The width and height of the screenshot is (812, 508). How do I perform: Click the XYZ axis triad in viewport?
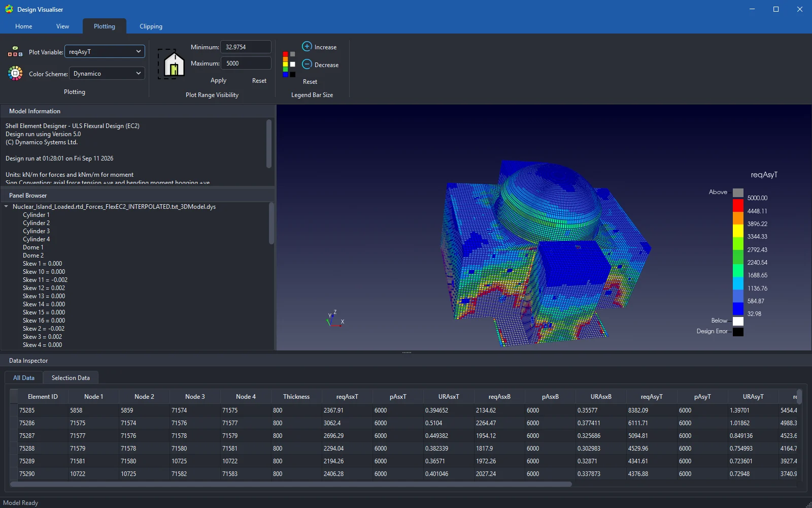335,319
